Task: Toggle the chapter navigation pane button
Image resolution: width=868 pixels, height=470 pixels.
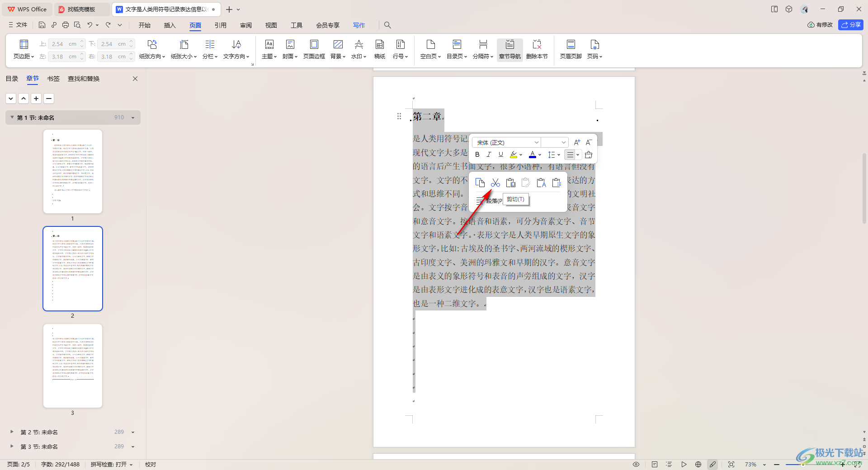Action: coord(510,49)
